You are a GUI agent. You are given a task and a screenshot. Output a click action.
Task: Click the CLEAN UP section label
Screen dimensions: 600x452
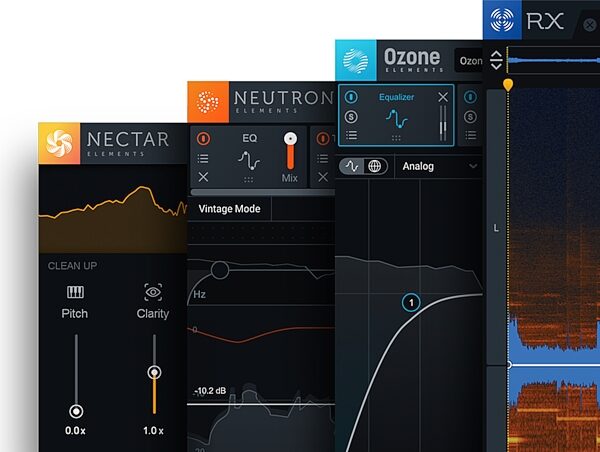tap(72, 266)
